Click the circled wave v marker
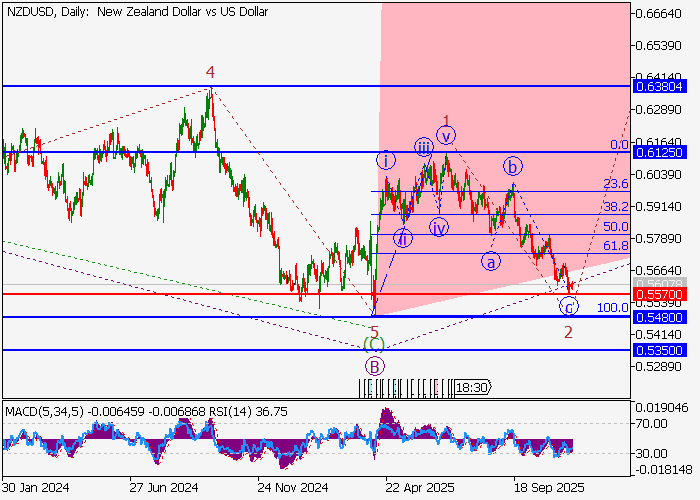 [446, 135]
